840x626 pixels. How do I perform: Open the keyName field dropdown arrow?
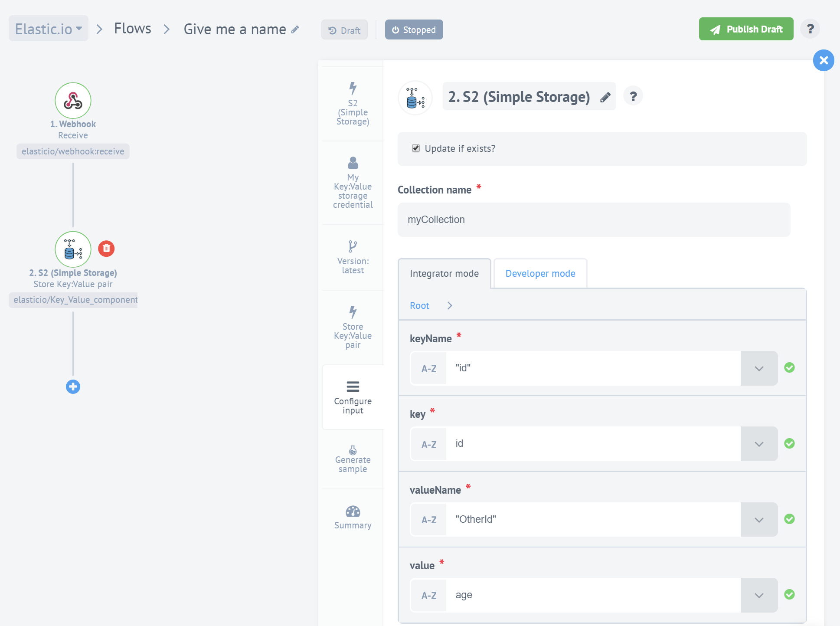[759, 368]
